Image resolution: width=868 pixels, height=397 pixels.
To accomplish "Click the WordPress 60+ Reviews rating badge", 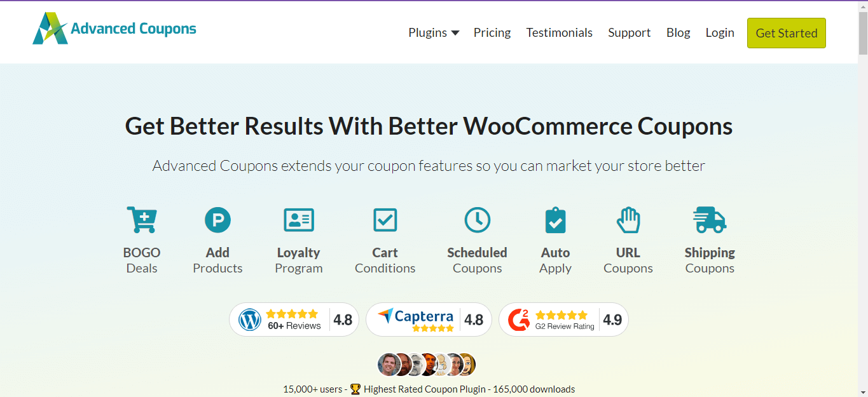I will click(294, 320).
